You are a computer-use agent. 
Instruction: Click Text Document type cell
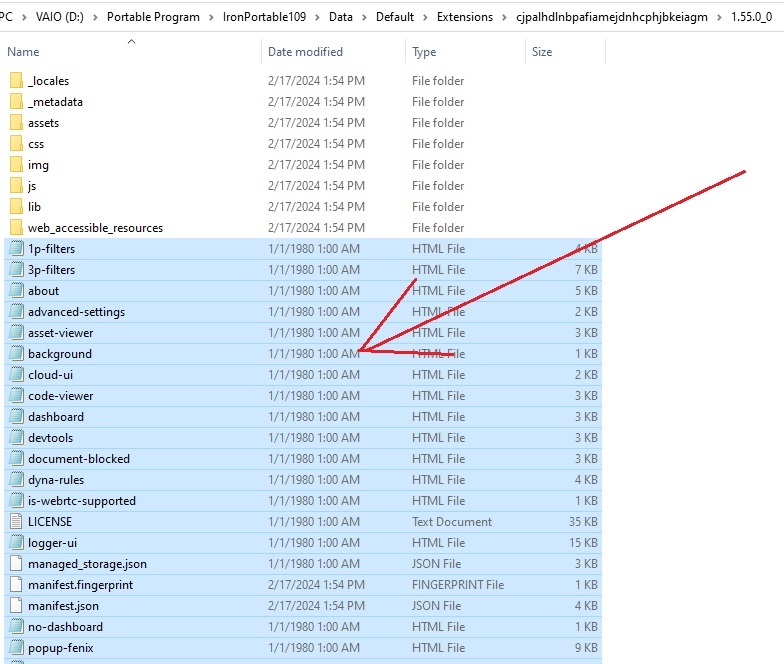(x=452, y=522)
